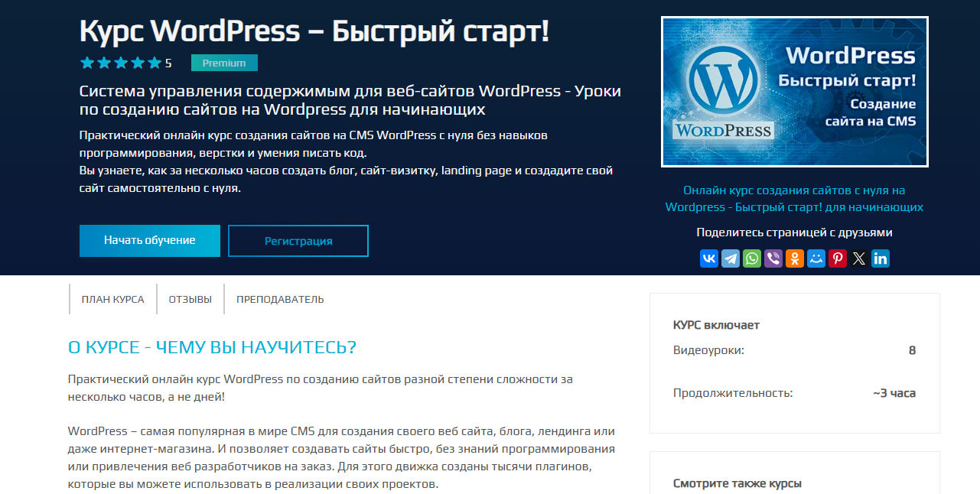Open the ОТЗЫВЫ tab
The image size is (980, 494).
190,299
